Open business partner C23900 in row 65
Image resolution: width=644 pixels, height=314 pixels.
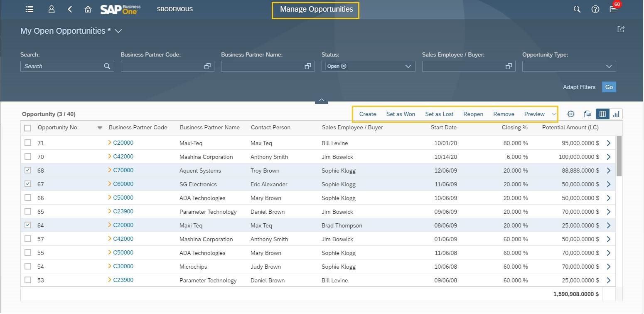point(123,211)
